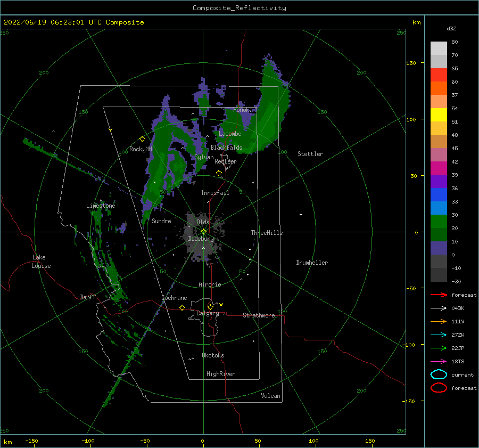Click the green 22JP arrow icon
This screenshot has height=448, width=479.
(439, 348)
